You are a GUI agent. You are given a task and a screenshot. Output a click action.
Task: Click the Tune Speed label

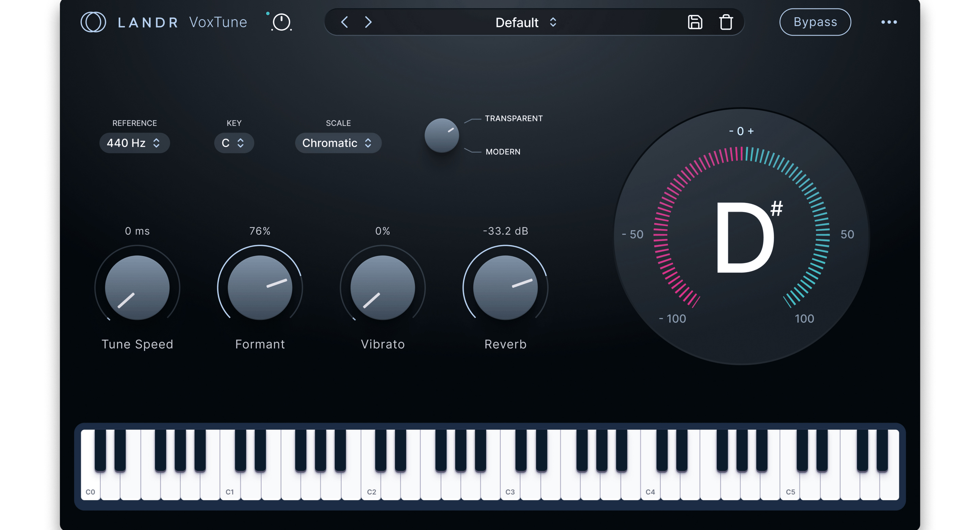click(137, 344)
